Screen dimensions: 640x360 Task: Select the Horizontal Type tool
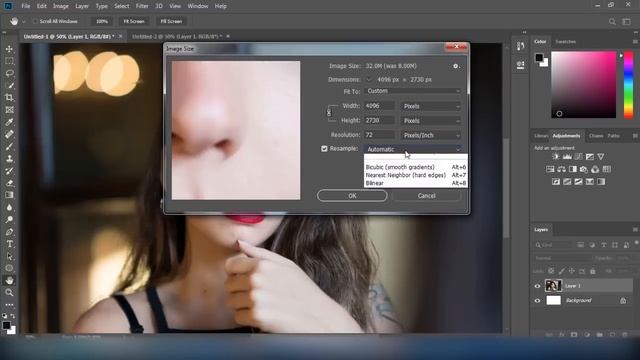pos(9,244)
